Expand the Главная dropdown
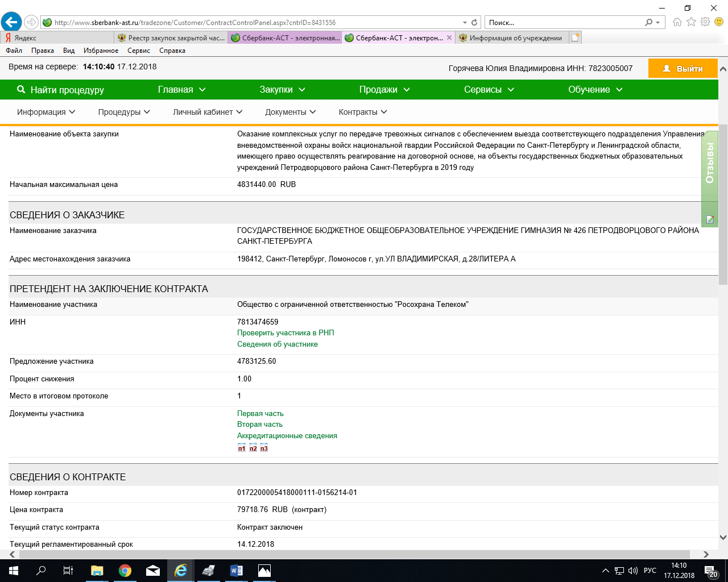The image size is (728, 582). coord(181,90)
